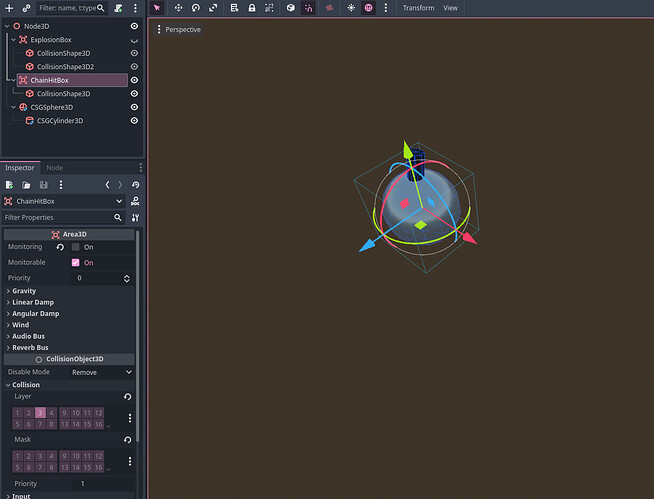
Task: Click the Filter Properties search field
Action: point(64,217)
